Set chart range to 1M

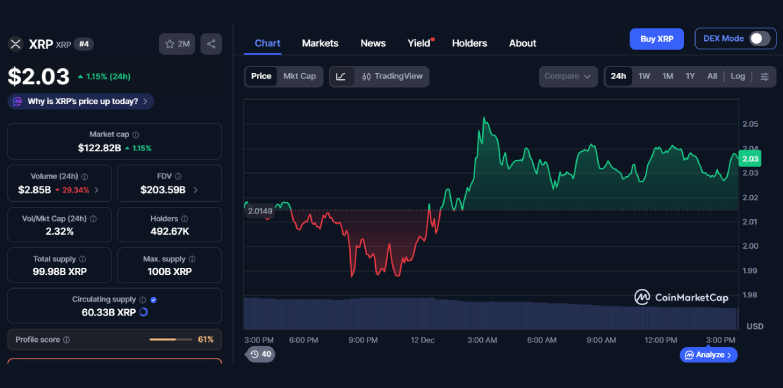tap(668, 76)
